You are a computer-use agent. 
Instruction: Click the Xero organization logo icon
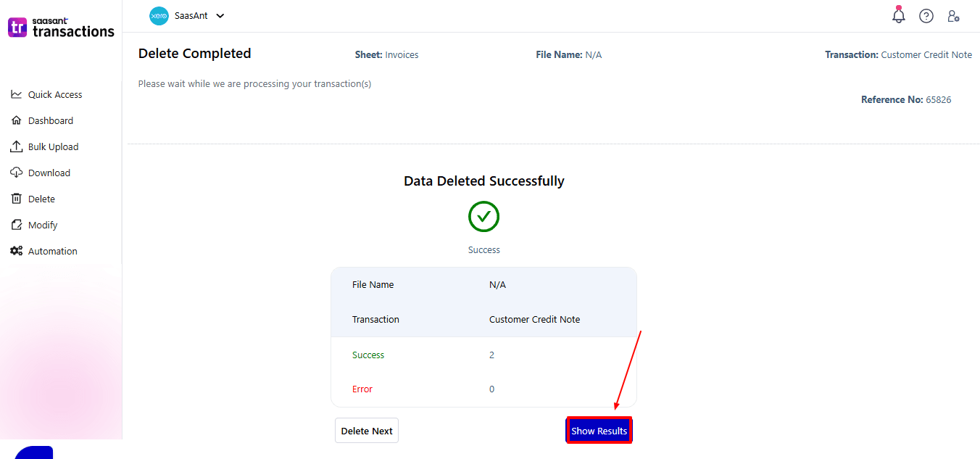click(159, 16)
